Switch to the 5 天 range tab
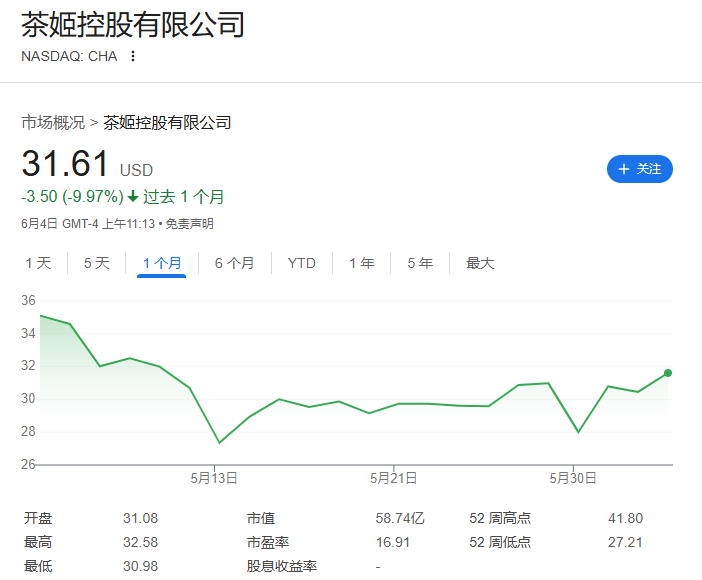This screenshot has width=702, height=580. click(x=97, y=263)
